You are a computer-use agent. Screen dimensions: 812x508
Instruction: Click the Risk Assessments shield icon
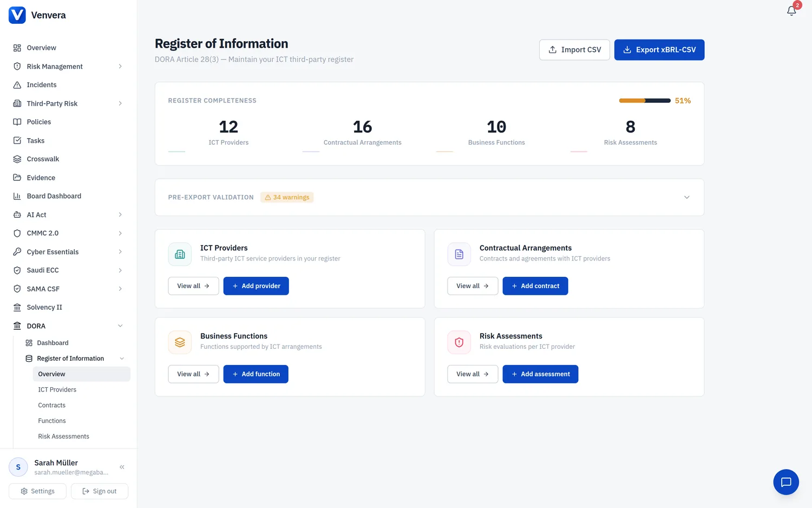[x=459, y=342]
